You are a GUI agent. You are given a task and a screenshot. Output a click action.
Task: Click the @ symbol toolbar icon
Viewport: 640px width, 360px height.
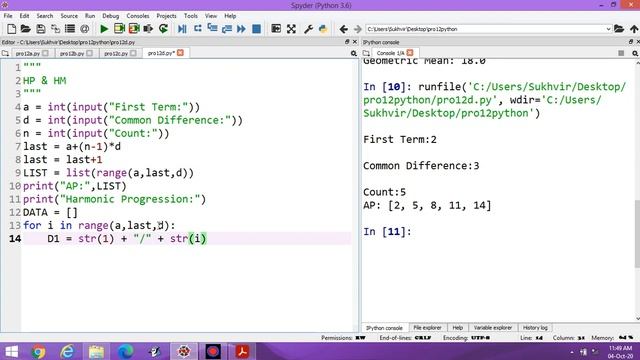pos(84,29)
